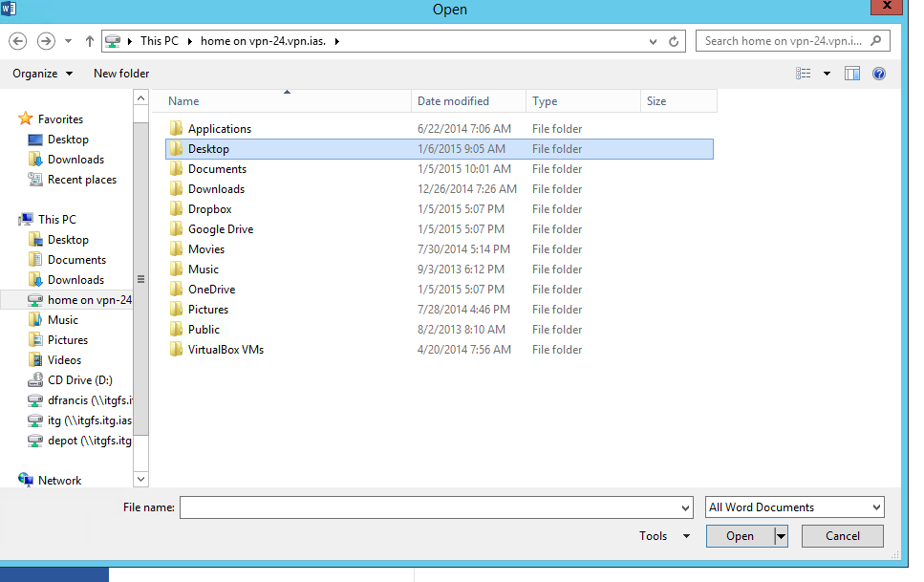Viewport: 924px width, 582px height.
Task: Click the search magnifier icon
Action: (x=875, y=41)
